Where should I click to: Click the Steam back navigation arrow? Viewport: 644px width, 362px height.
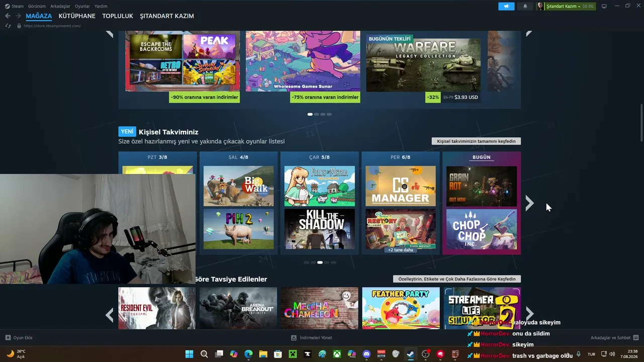pos(8,16)
